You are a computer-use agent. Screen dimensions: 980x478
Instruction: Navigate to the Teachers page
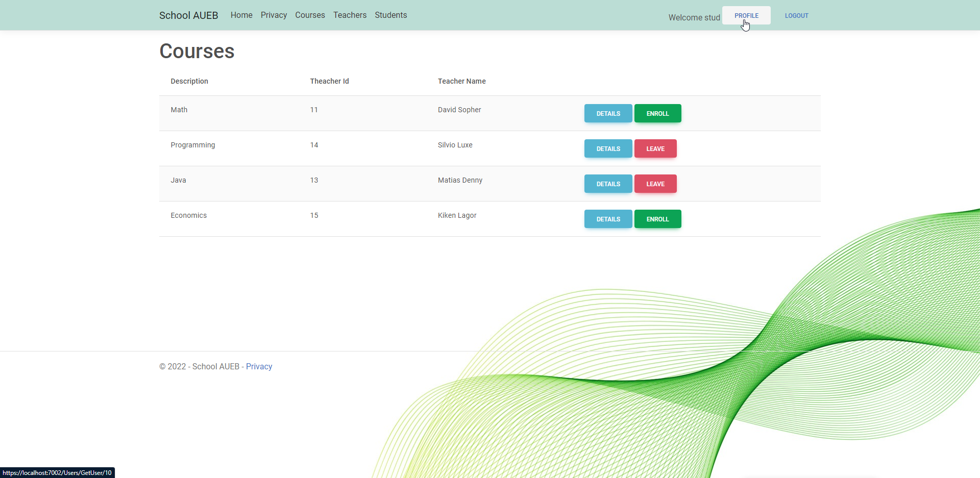(x=350, y=15)
